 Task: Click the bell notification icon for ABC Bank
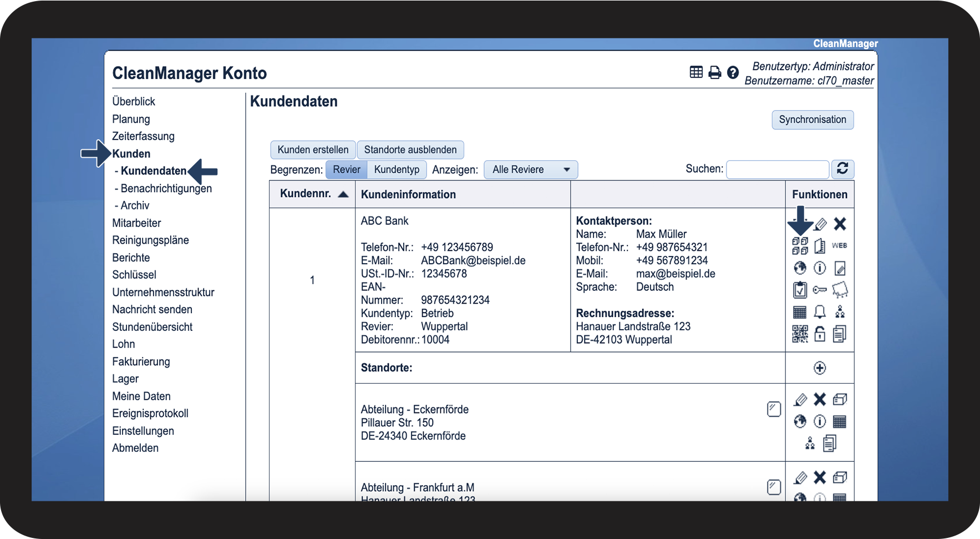[820, 312]
